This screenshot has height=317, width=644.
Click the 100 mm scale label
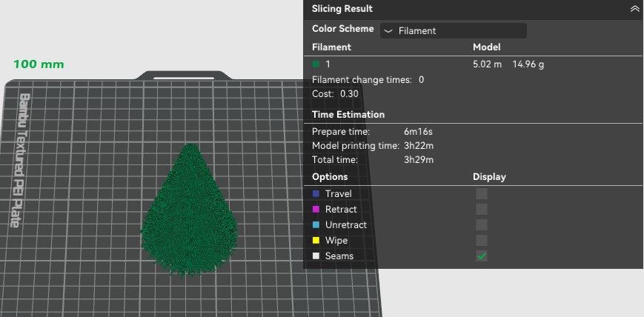39,64
